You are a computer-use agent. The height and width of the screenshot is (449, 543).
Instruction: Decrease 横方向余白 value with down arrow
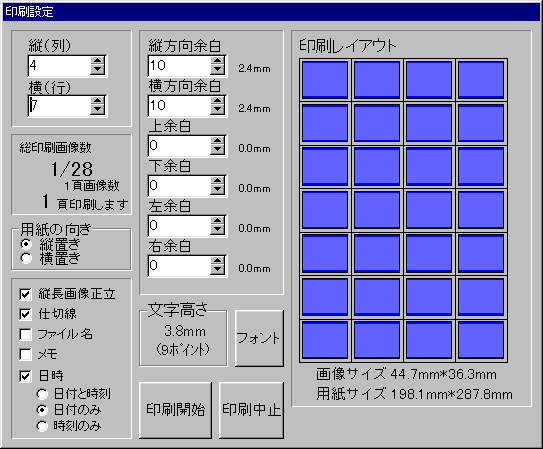click(217, 110)
